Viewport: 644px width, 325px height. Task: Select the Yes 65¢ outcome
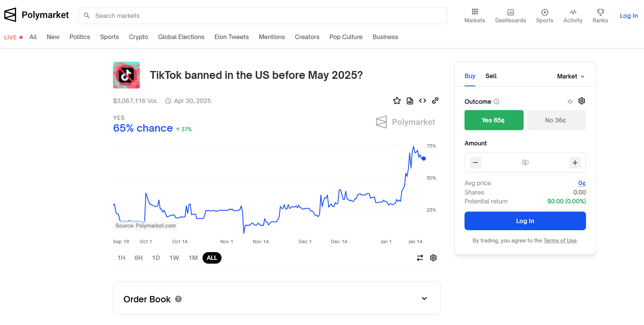pyautogui.click(x=494, y=120)
